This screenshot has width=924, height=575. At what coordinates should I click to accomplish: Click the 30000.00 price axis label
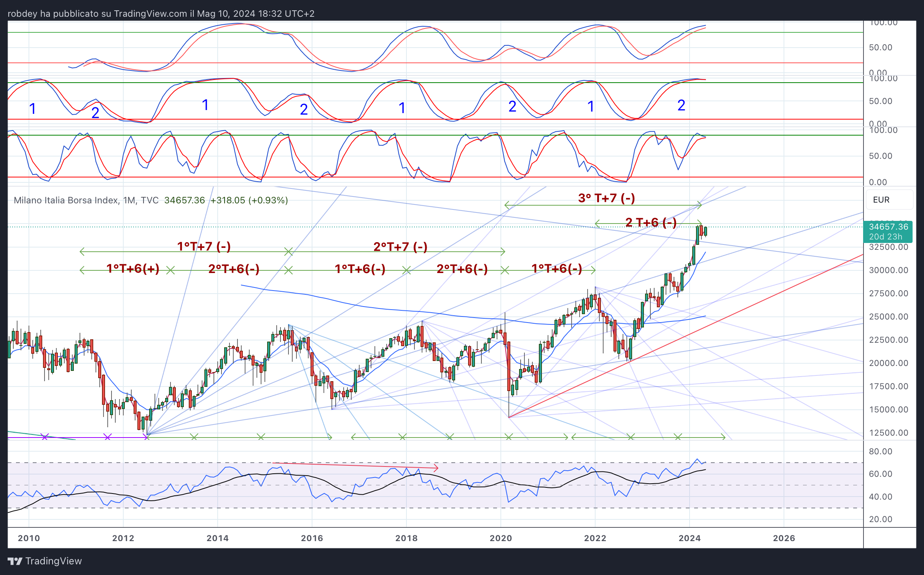pos(889,270)
